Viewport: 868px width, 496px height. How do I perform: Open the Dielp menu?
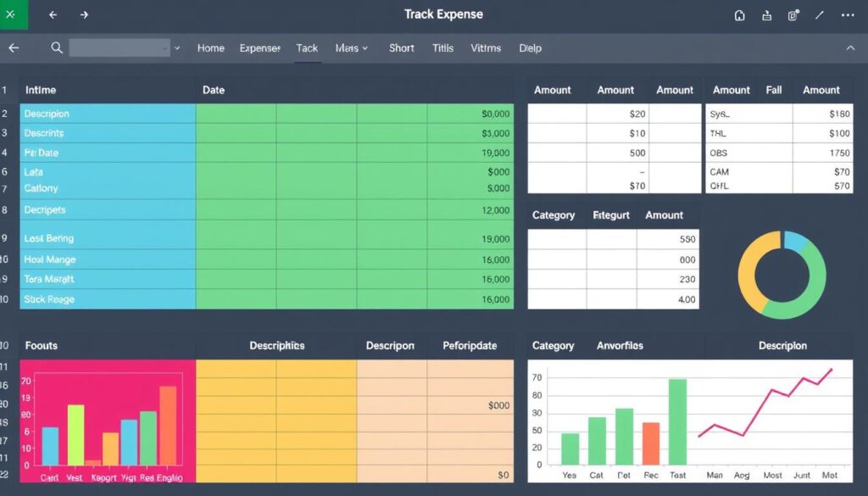[530, 48]
